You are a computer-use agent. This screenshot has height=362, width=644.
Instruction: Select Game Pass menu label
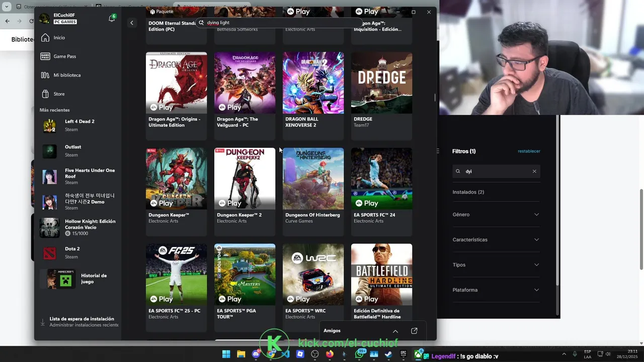(x=65, y=56)
